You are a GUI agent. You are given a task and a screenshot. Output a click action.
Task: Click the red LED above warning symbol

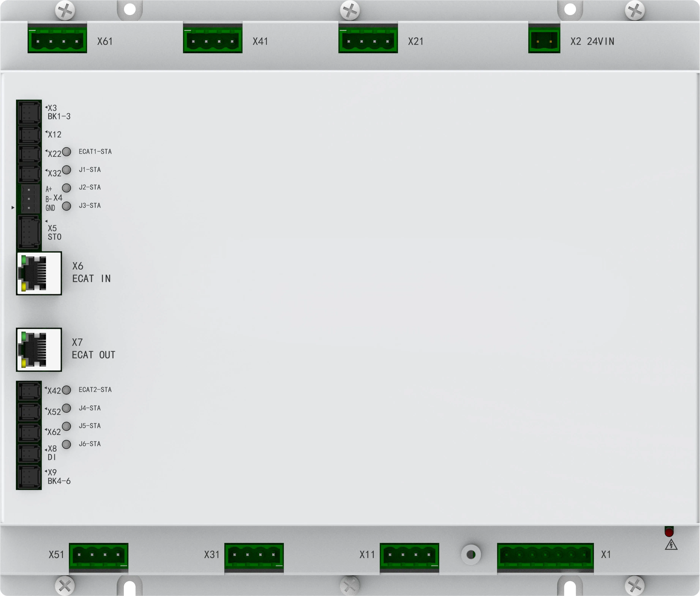(669, 532)
